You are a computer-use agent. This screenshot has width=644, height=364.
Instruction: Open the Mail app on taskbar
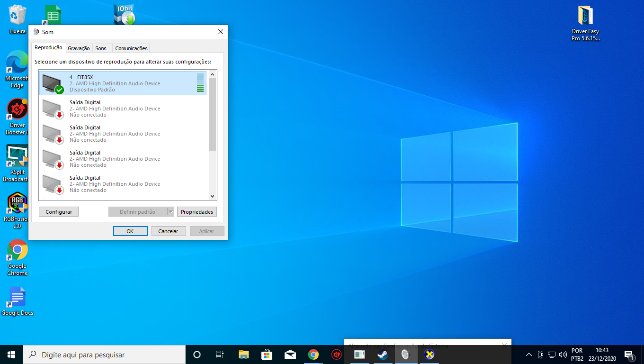tap(290, 355)
